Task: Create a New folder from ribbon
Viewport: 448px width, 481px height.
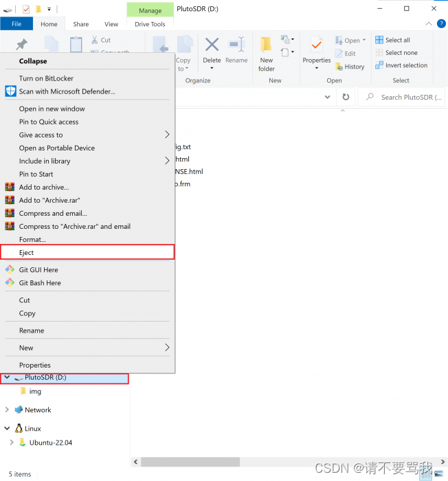Action: click(266, 54)
